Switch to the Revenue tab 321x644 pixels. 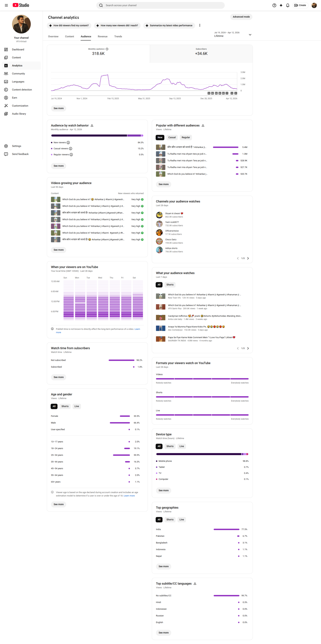click(x=103, y=36)
